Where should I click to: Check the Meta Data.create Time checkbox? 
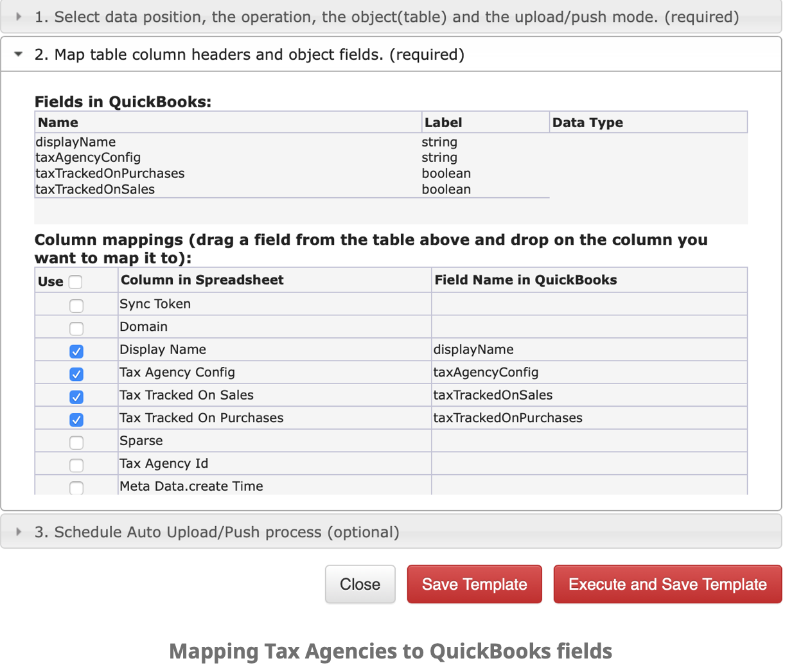tap(76, 488)
